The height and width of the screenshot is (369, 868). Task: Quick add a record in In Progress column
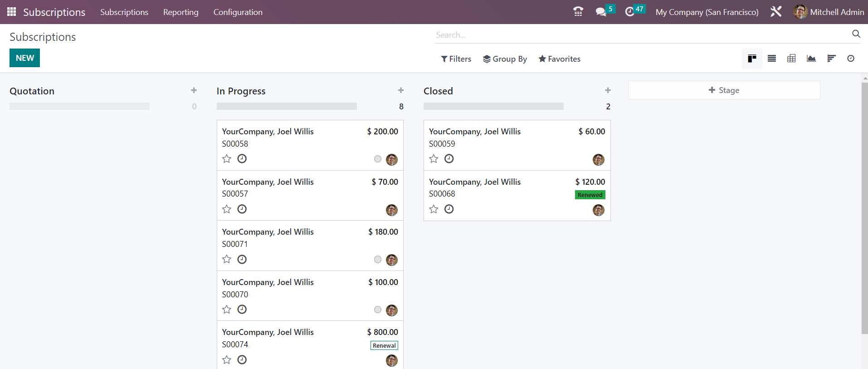coord(401,90)
